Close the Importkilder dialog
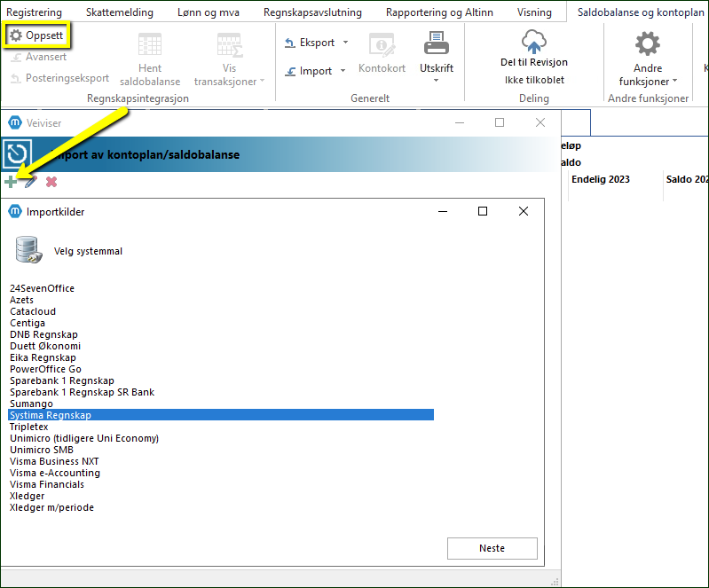The height and width of the screenshot is (588, 709). pos(524,211)
